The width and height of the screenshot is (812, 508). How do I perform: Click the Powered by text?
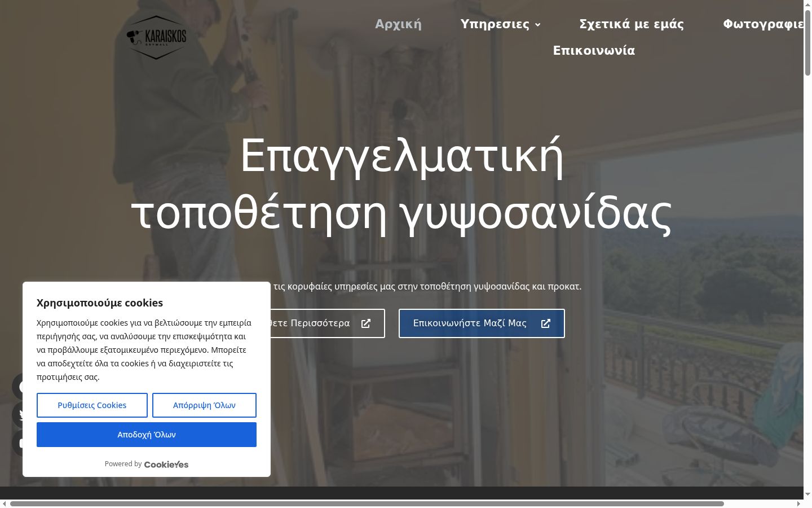click(123, 464)
